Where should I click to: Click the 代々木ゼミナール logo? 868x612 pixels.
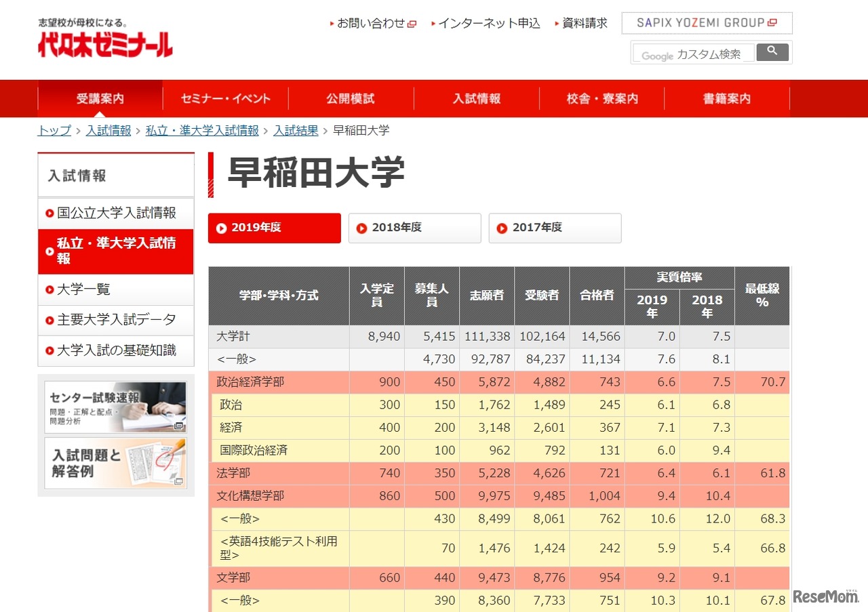(104, 45)
